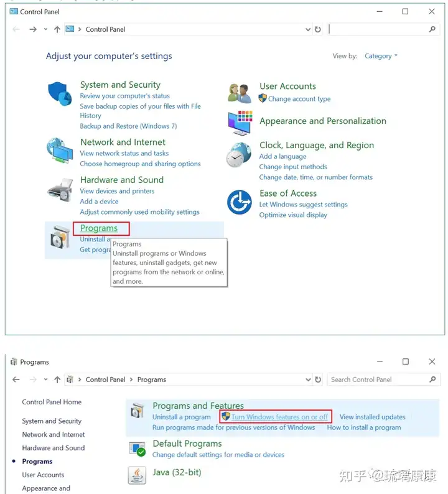Click search magnifier in Programs window
The image size is (448, 494).
432,380
